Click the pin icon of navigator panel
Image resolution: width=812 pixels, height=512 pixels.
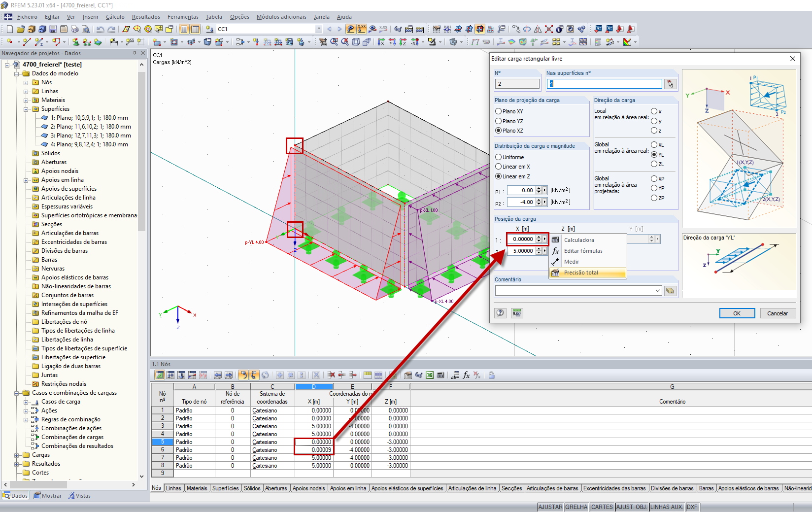135,53
